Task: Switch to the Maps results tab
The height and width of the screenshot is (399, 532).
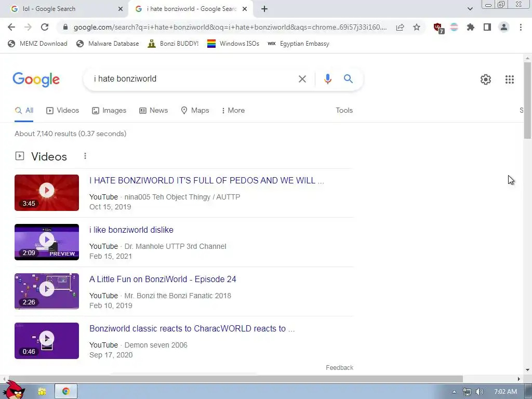Action: click(195, 110)
